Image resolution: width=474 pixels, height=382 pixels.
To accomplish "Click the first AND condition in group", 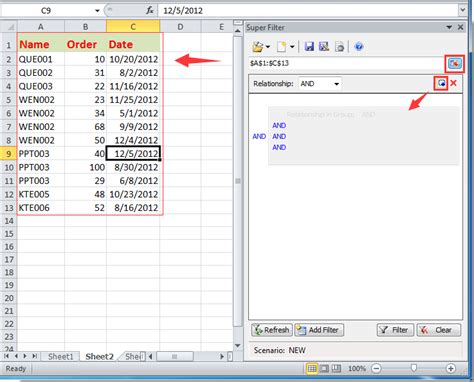I will point(279,125).
